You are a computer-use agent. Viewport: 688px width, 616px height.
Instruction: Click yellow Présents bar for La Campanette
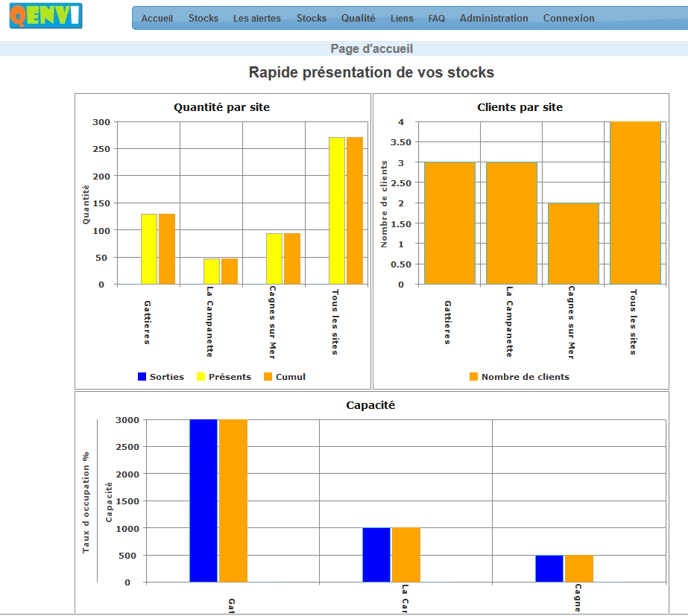pos(212,271)
